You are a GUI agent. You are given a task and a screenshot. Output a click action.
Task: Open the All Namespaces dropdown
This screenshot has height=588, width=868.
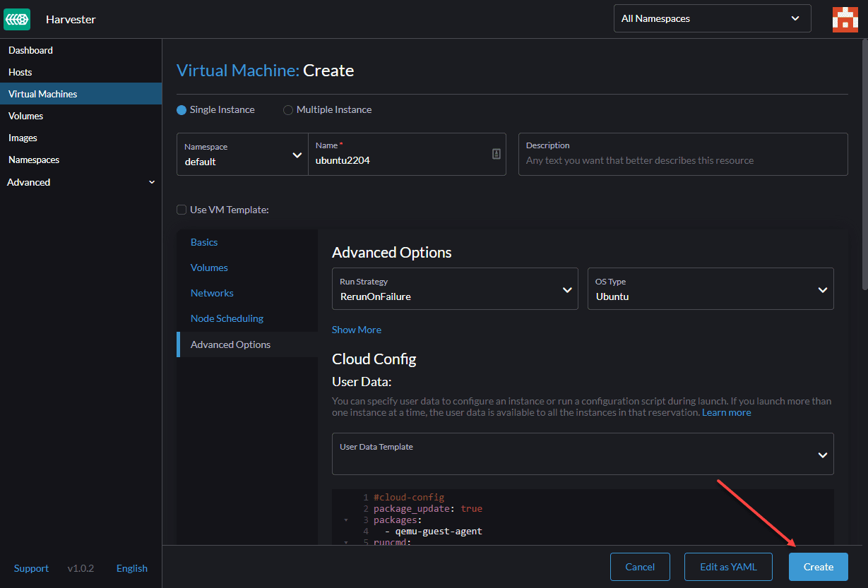point(712,19)
